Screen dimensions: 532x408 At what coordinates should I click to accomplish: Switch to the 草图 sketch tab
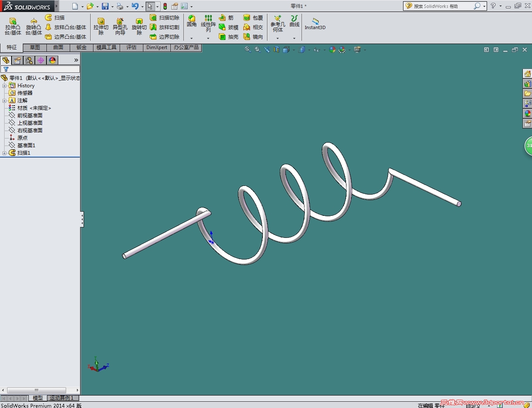click(35, 47)
